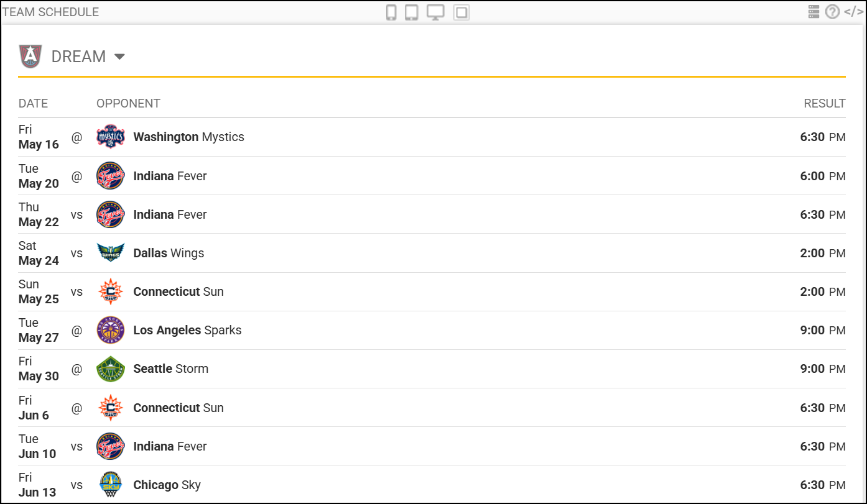The image size is (867, 504).
Task: Open the server stack settings icon
Action: (x=814, y=12)
